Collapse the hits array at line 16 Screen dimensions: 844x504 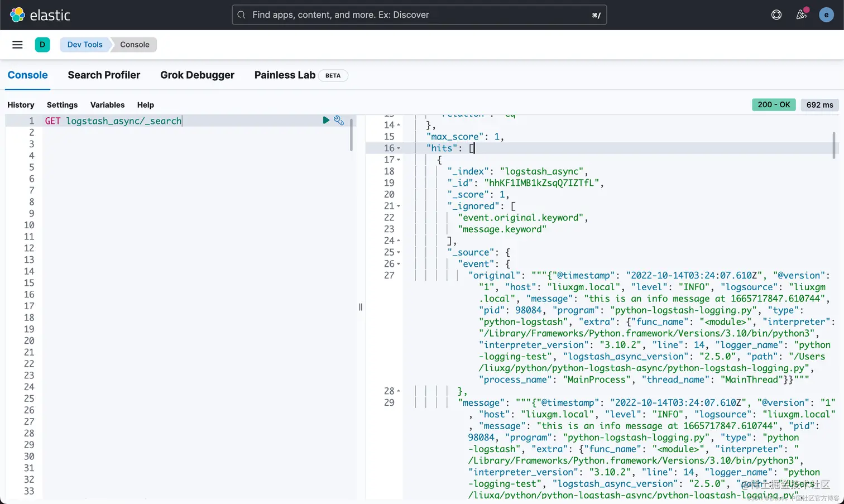click(399, 148)
